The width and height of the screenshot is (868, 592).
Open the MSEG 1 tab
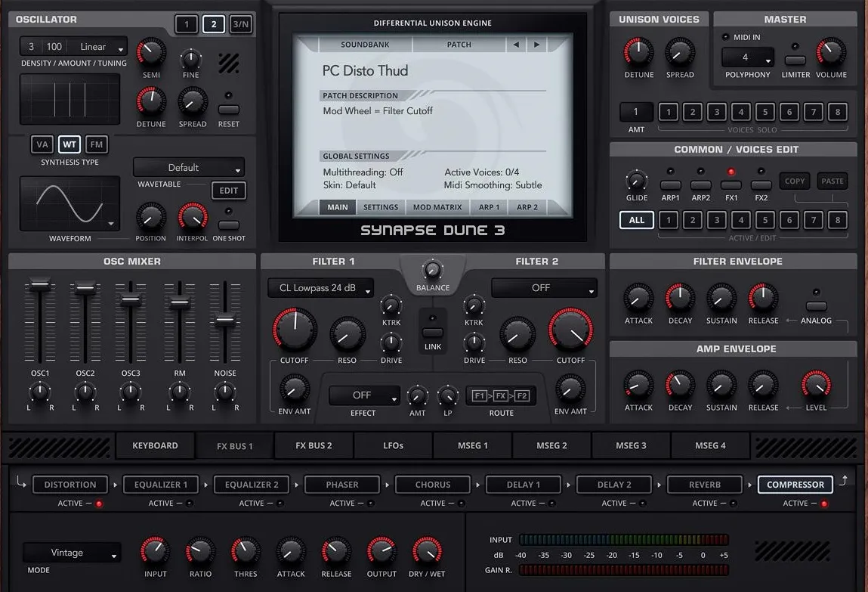click(x=473, y=445)
